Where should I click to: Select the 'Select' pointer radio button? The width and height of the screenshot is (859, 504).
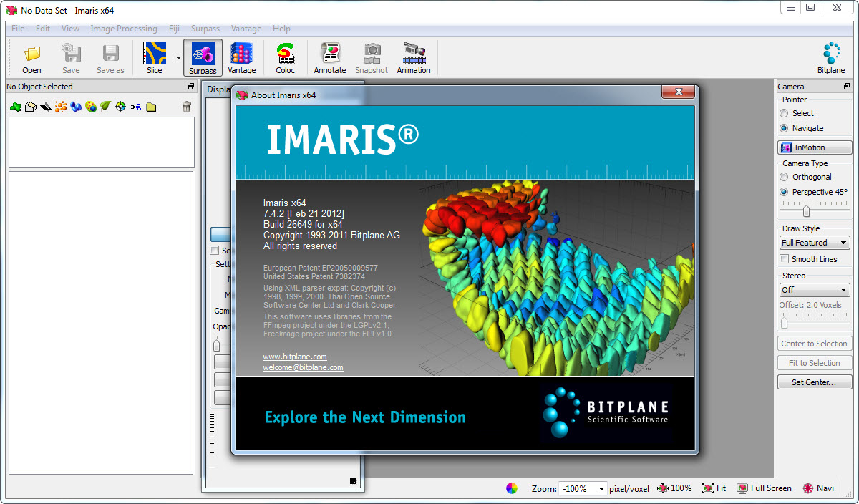784,113
